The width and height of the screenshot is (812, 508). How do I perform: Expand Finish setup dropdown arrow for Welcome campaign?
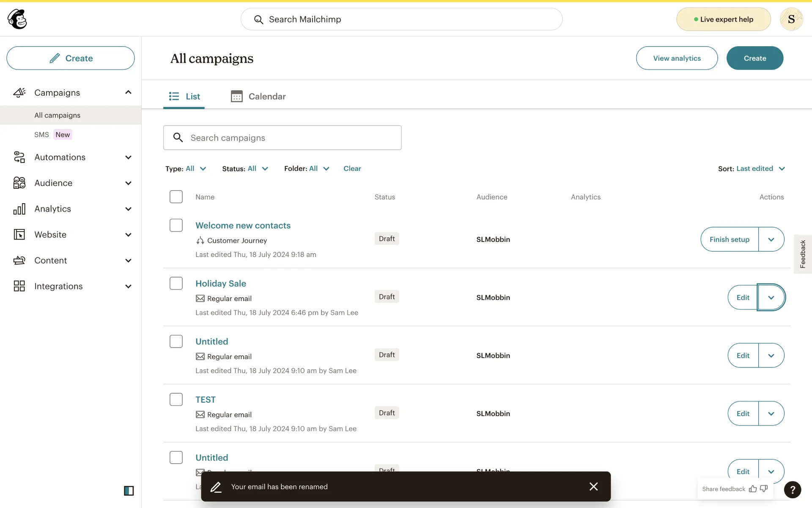[x=771, y=239]
